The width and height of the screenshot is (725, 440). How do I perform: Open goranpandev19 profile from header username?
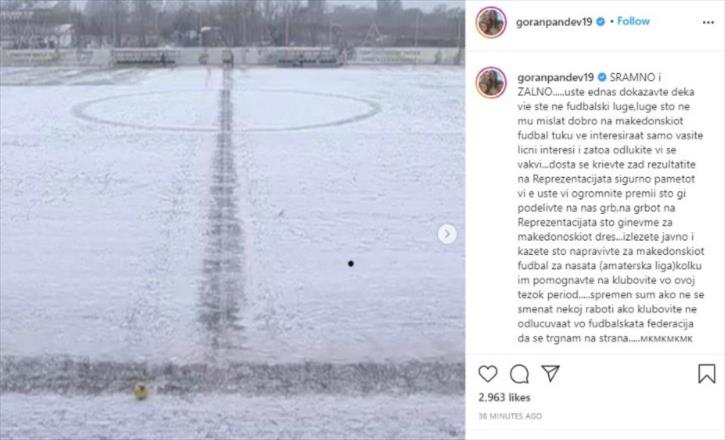(x=553, y=22)
